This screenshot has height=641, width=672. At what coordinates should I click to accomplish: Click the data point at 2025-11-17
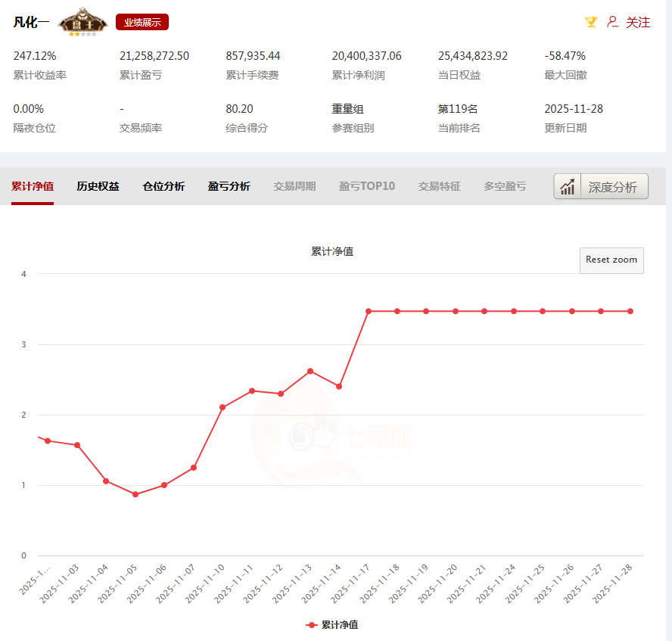[368, 311]
